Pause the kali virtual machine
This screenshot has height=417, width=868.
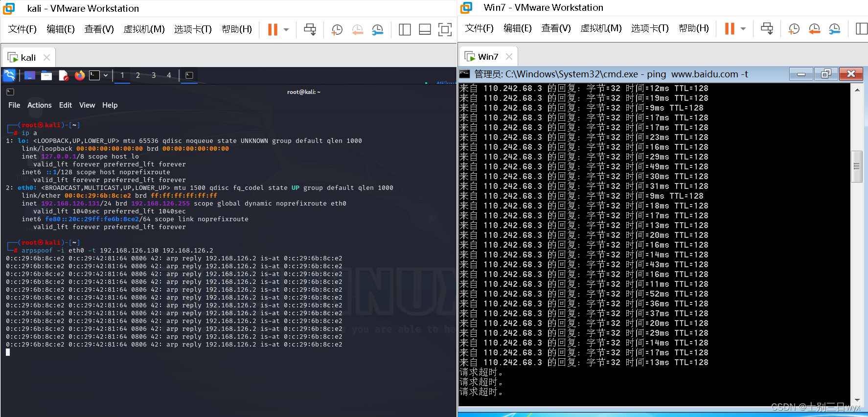click(273, 29)
